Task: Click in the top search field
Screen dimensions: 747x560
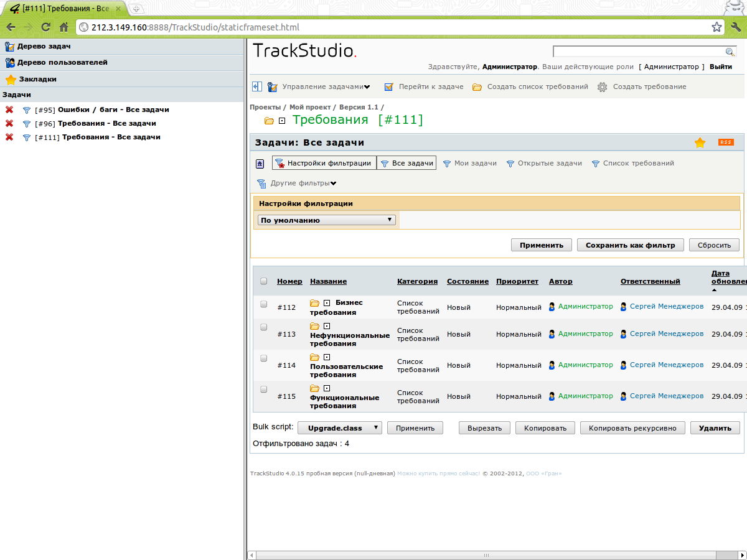Action: coord(639,52)
